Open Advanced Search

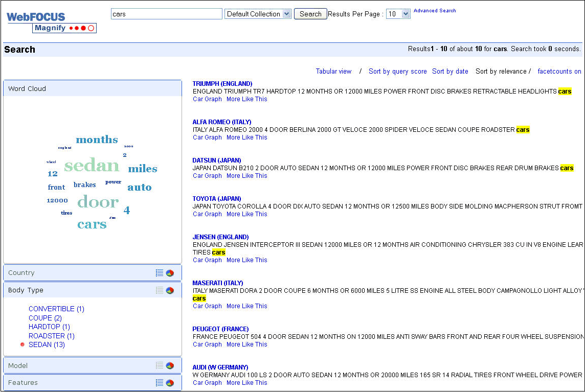coord(435,10)
